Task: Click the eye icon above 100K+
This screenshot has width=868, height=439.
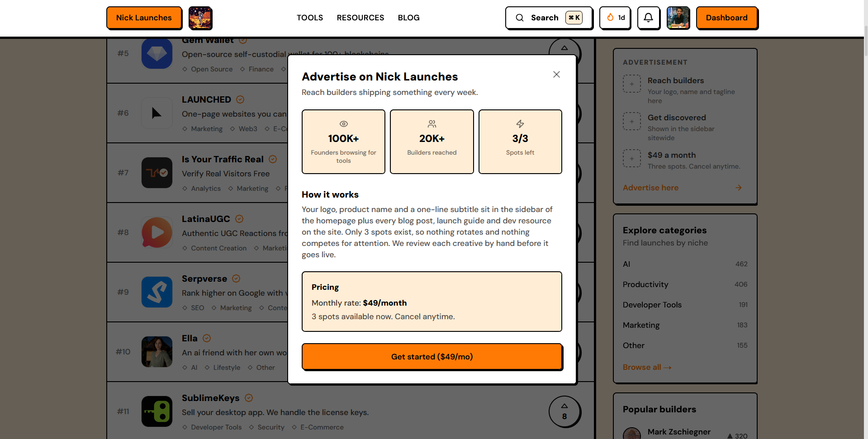Action: tap(344, 124)
